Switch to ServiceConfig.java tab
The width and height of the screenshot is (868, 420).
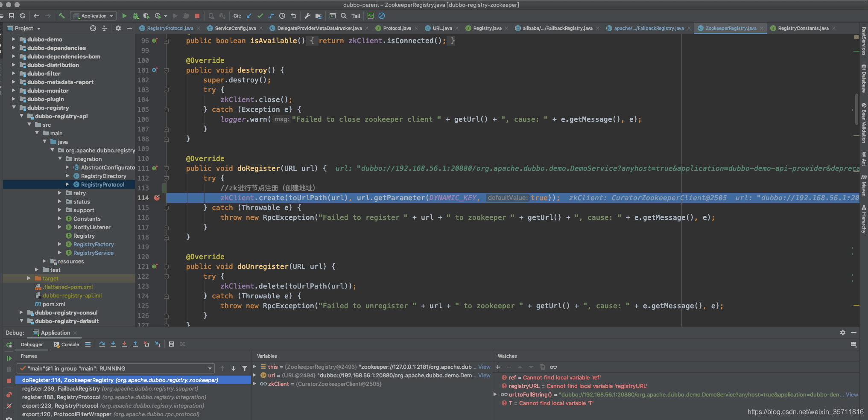pos(235,28)
